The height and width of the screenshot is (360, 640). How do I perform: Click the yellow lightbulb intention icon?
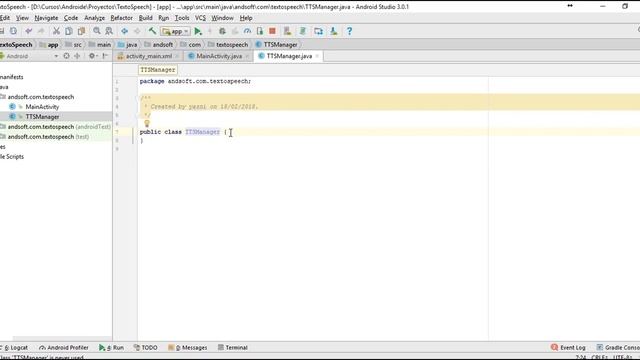(x=147, y=123)
